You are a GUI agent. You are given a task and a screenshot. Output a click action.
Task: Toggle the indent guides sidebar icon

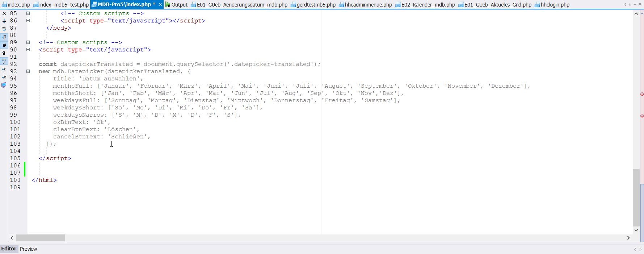[4, 61]
